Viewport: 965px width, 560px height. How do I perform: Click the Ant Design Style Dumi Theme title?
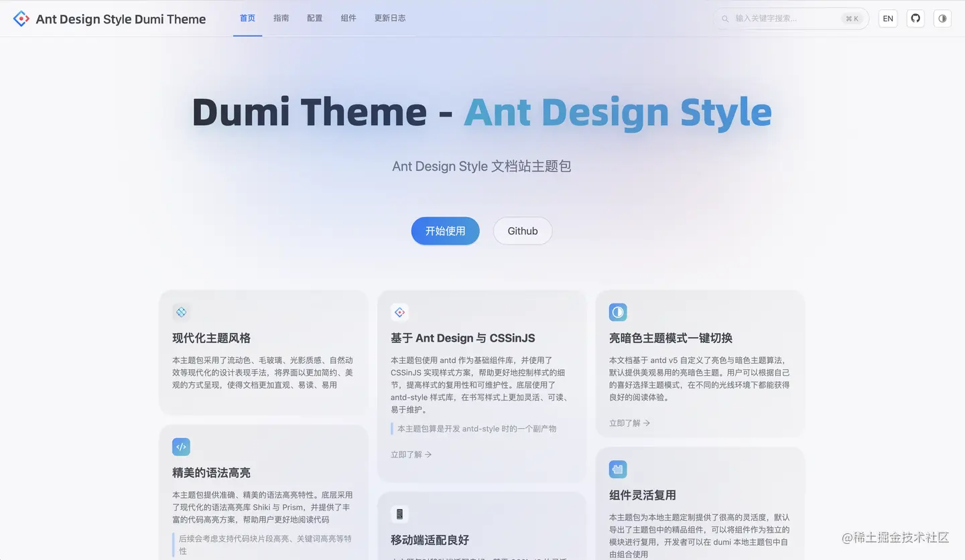click(121, 19)
